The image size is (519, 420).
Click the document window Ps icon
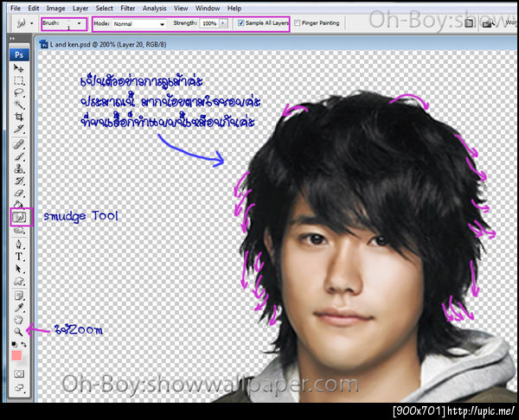44,44
